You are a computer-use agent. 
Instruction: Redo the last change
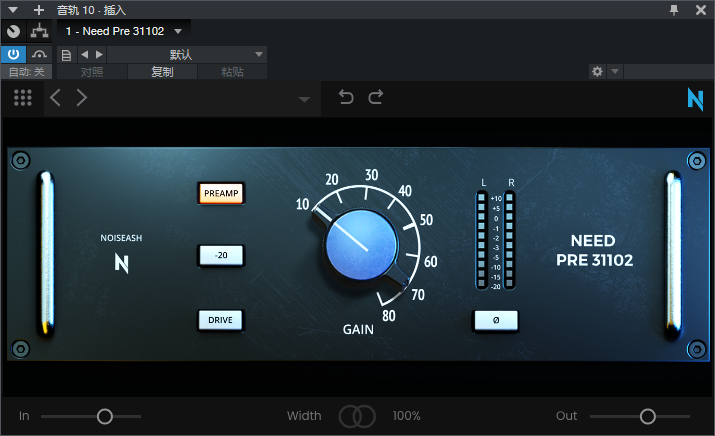[x=376, y=97]
